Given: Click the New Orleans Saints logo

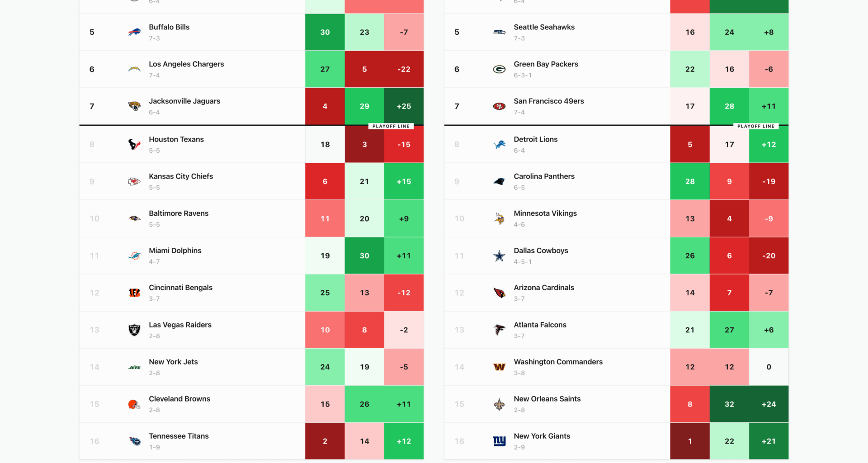Looking at the screenshot, I should coord(499,404).
